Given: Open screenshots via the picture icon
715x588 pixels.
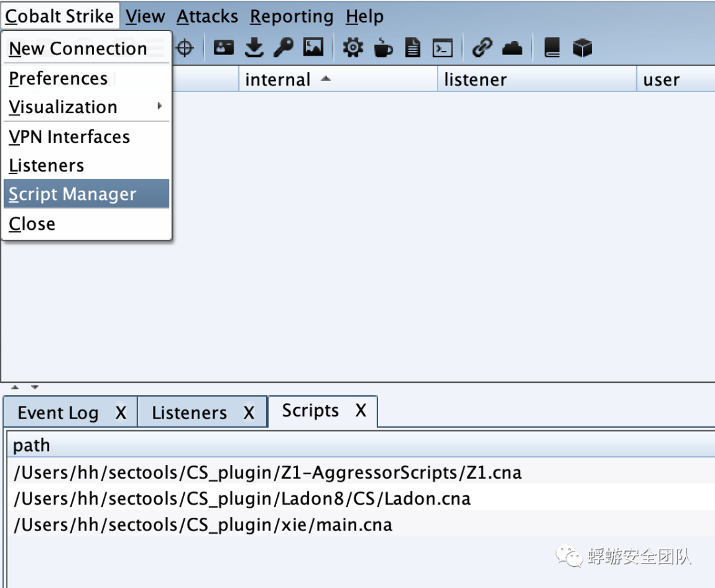Looking at the screenshot, I should tap(313, 48).
